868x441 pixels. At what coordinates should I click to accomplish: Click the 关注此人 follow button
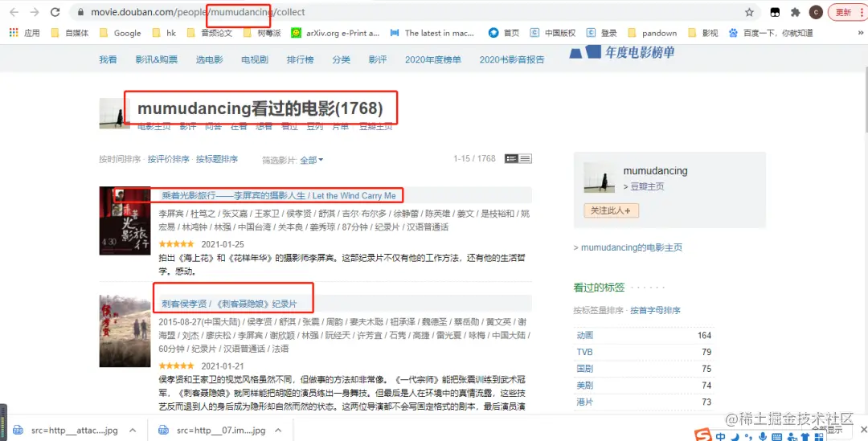(x=611, y=210)
